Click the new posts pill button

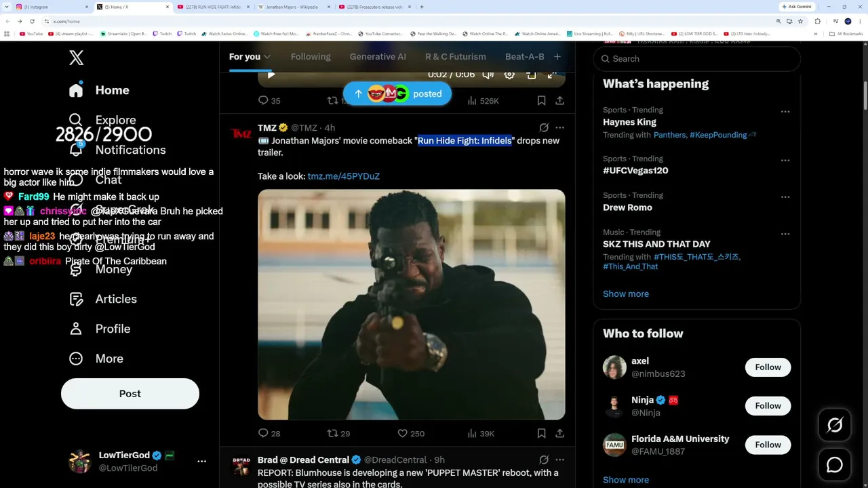click(x=397, y=94)
